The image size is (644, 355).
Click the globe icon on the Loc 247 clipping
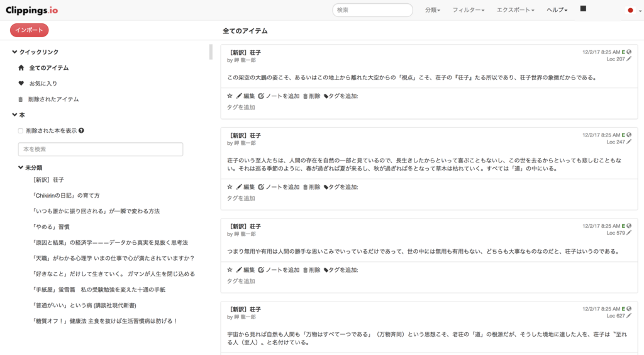(x=629, y=135)
